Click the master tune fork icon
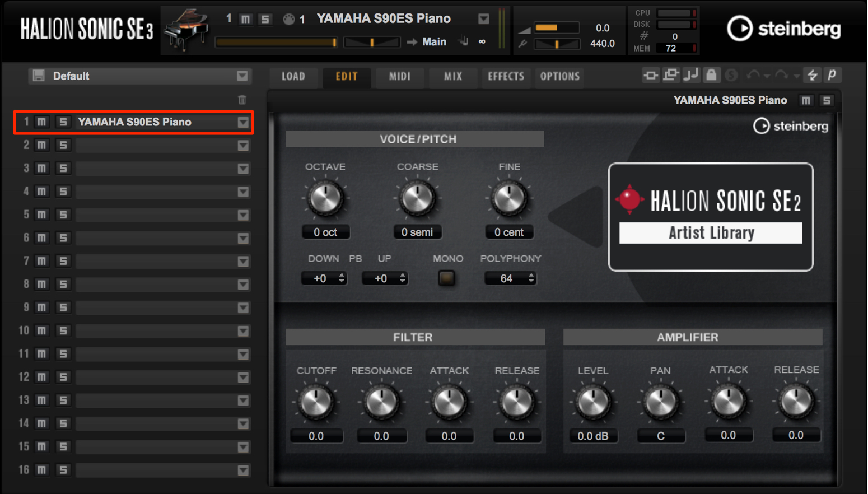868x494 pixels. click(523, 43)
